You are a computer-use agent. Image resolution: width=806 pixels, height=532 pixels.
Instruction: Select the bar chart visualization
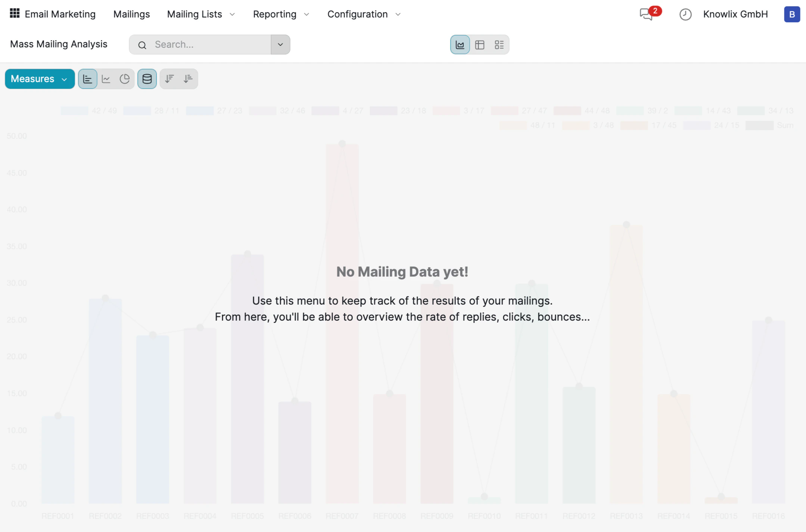pos(88,79)
